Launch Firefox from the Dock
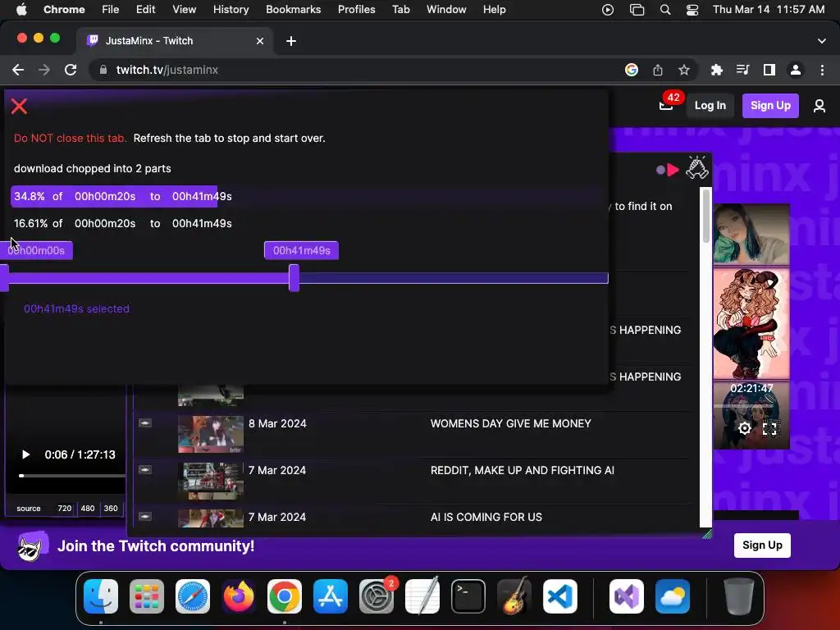Screen dimensions: 840x630 click(x=239, y=596)
